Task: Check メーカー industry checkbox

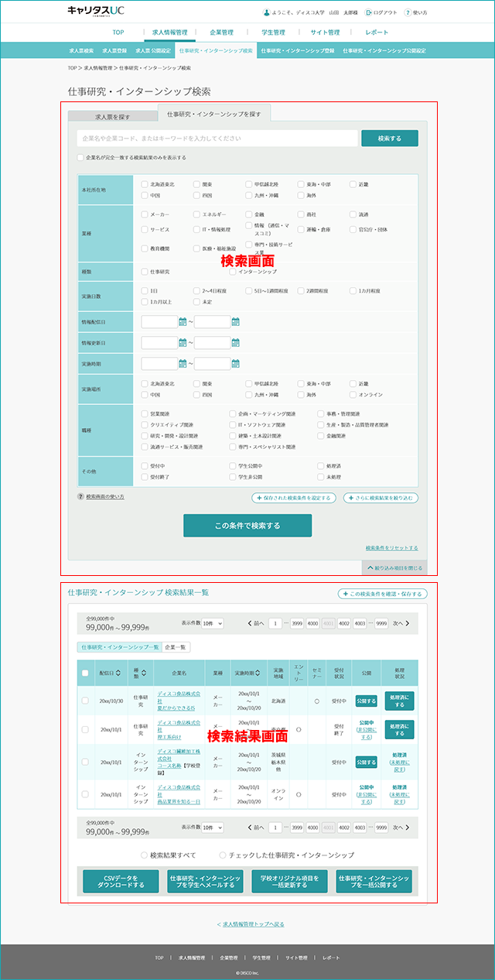Action: 145,214
